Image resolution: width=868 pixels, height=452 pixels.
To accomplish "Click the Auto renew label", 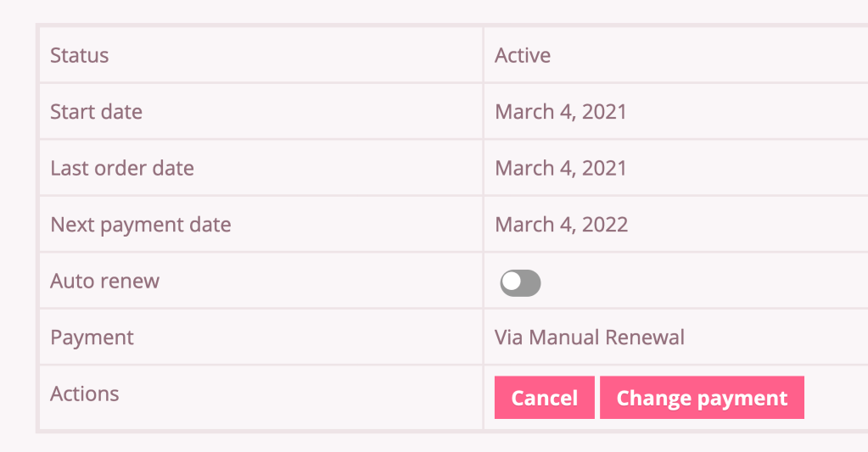I will (104, 281).
